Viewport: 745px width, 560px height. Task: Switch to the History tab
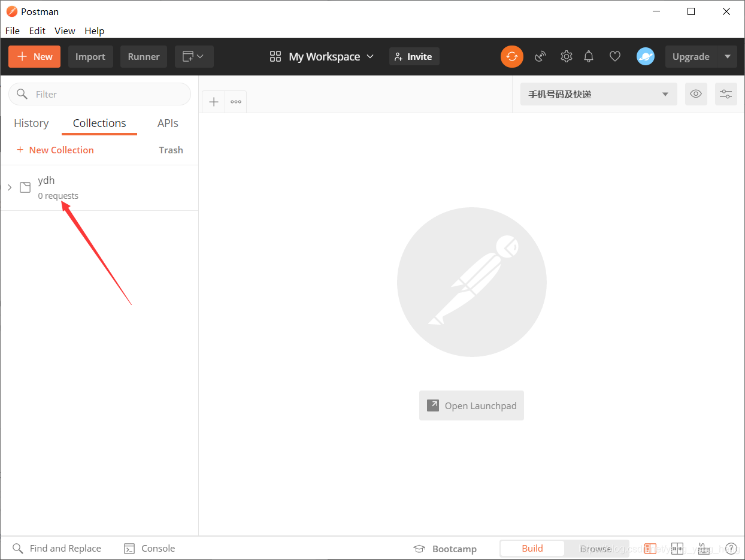31,123
